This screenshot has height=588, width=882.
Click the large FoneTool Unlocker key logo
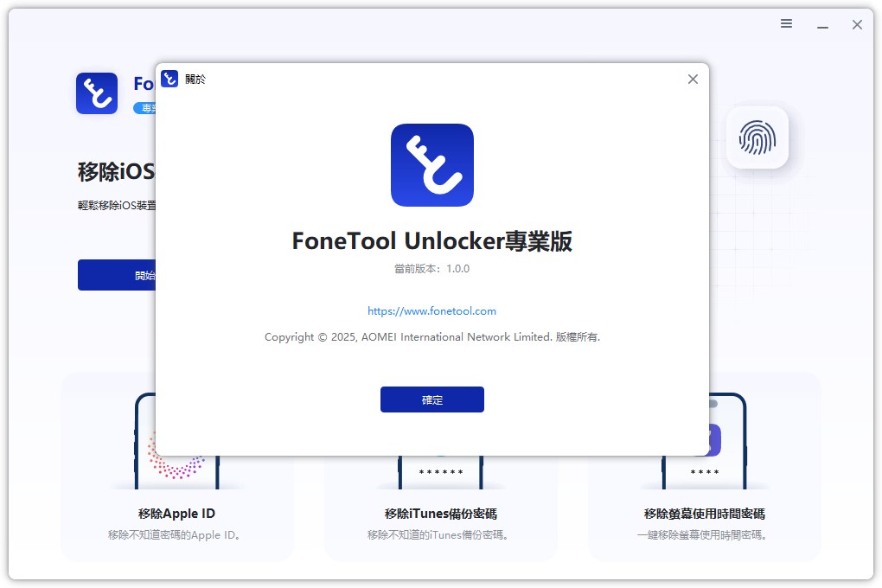click(432, 165)
